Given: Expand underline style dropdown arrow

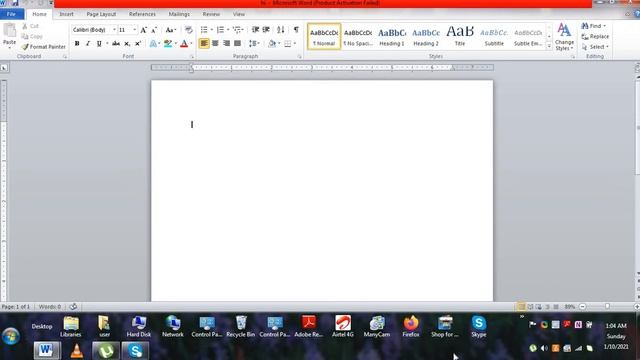Looking at the screenshot, I should click(x=107, y=43).
